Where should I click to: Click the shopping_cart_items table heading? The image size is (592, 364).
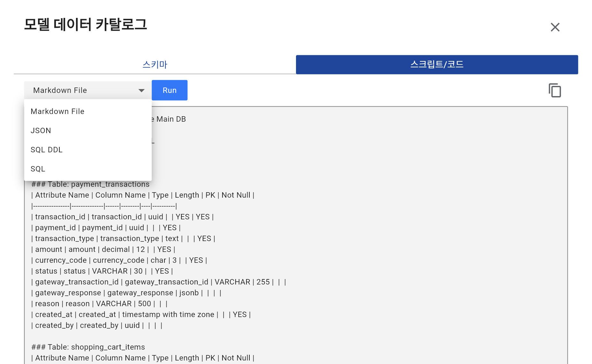[88, 347]
